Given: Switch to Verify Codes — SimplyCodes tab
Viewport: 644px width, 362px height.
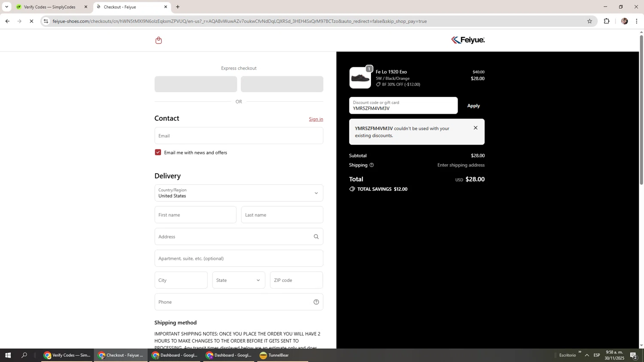Looking at the screenshot, I should point(51,7).
